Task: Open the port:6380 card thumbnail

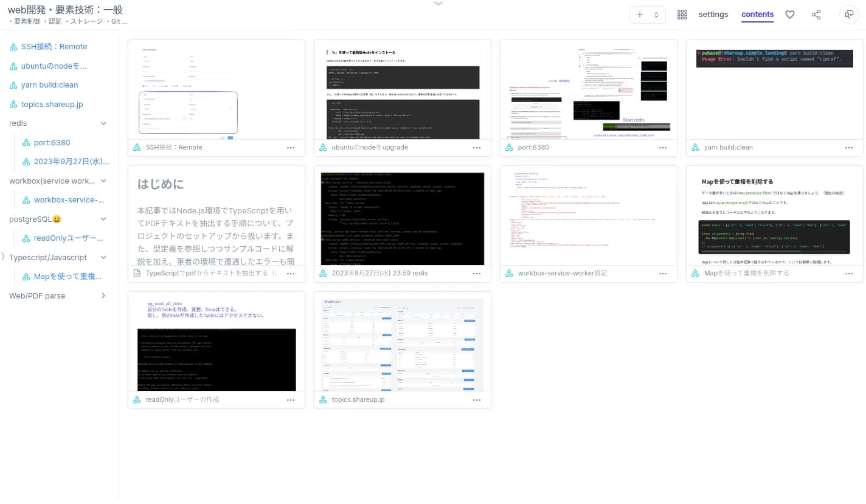Action: point(589,90)
